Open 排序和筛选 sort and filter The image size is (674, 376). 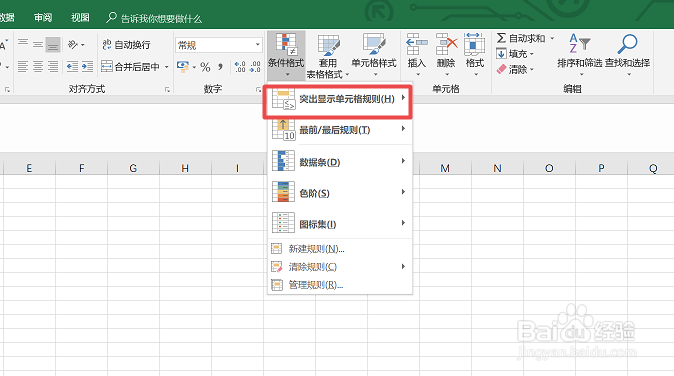(579, 55)
